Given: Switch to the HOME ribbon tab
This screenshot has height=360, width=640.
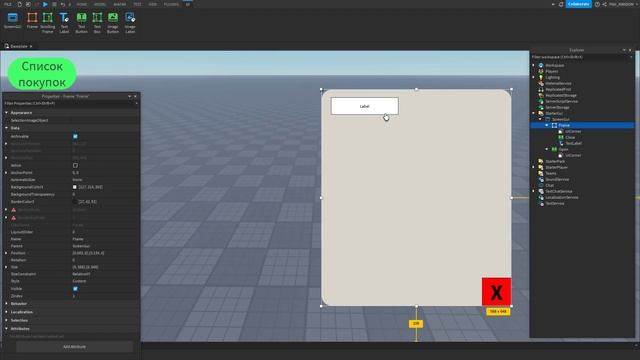Looking at the screenshot, I should tap(82, 4).
